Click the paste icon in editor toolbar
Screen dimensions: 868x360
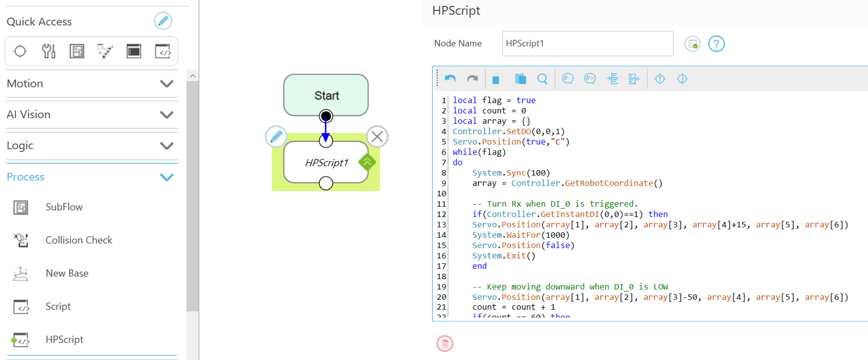[x=520, y=79]
